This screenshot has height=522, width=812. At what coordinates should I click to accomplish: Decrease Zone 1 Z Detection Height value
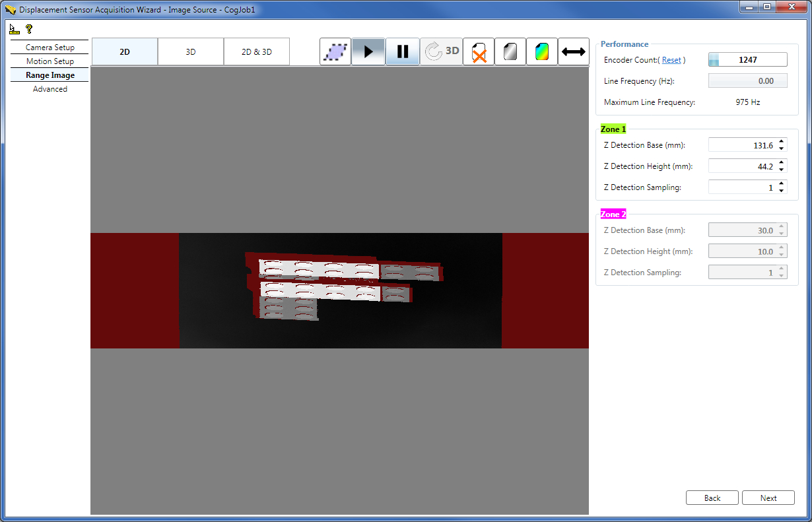[x=782, y=169]
